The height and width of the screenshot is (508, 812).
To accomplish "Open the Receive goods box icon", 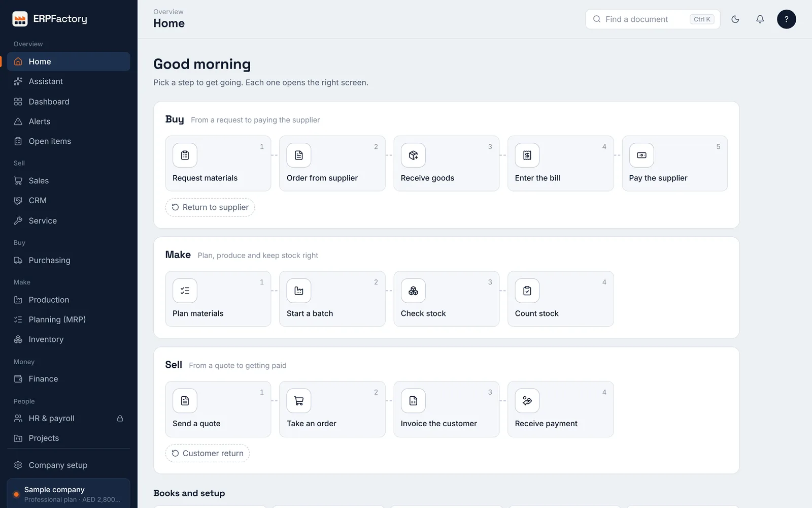I will pyautogui.click(x=413, y=155).
